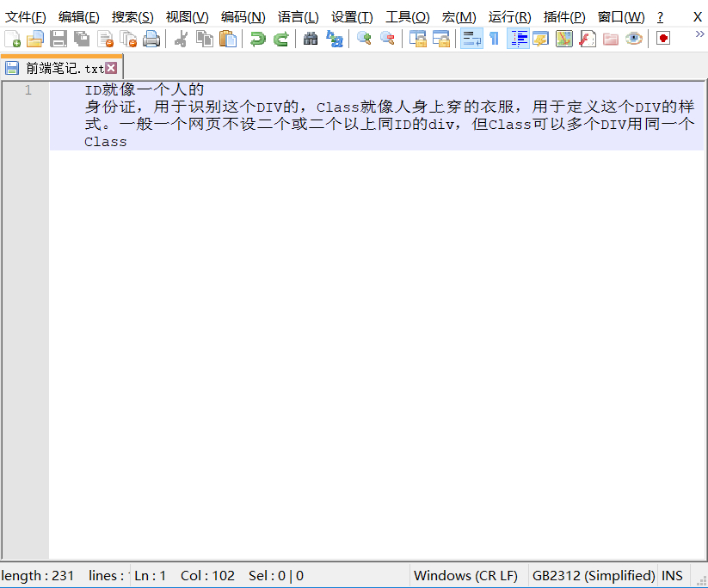The height and width of the screenshot is (588, 708).
Task: Paste clipboard with the Paste icon
Action: [x=228, y=39]
